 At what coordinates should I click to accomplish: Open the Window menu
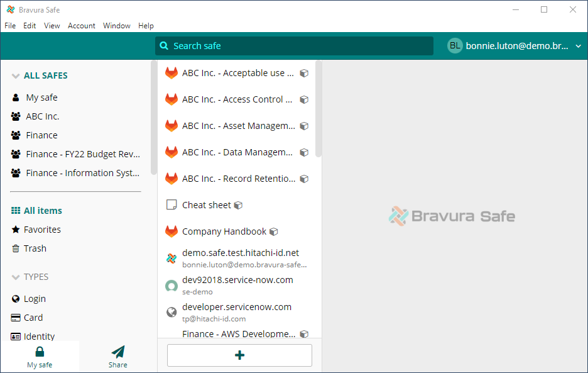117,26
